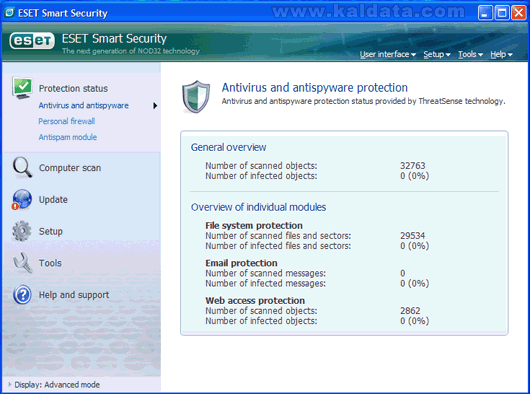The height and width of the screenshot is (394, 530).
Task: Click the General overview heading
Action: coord(228,147)
